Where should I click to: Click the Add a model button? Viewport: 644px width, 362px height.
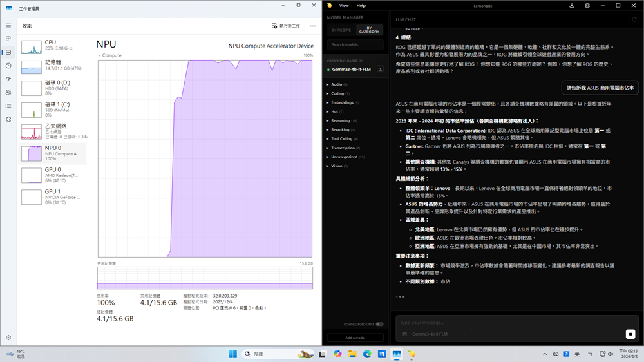[355, 338]
